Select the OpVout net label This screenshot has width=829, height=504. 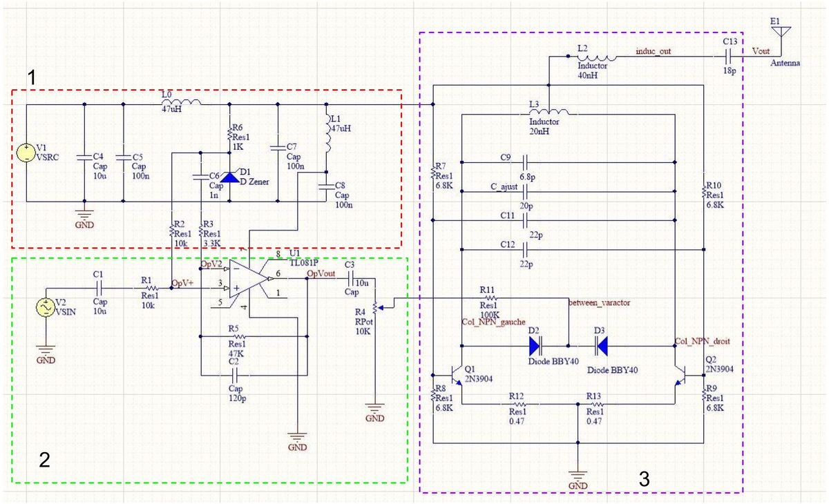click(x=323, y=273)
